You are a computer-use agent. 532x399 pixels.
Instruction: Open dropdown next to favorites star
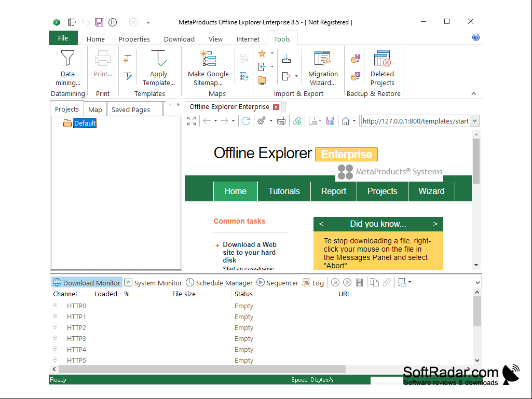[x=272, y=53]
